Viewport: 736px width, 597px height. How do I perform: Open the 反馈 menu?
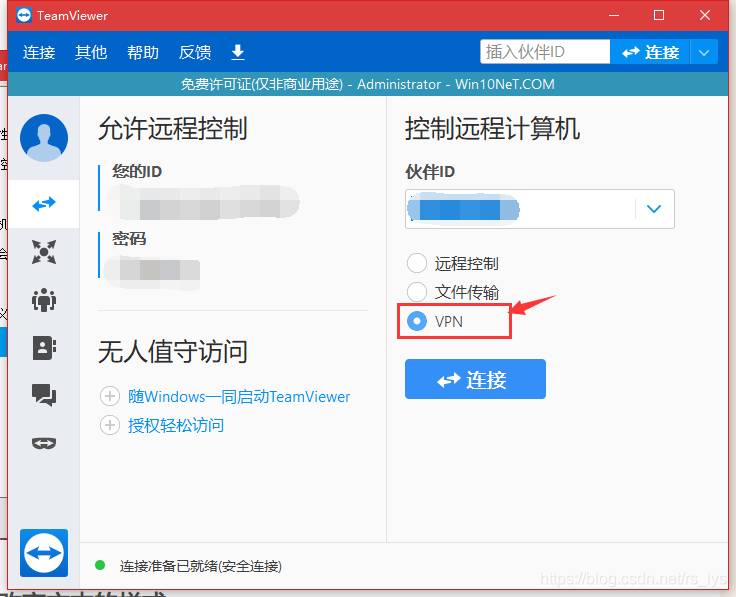tap(195, 52)
